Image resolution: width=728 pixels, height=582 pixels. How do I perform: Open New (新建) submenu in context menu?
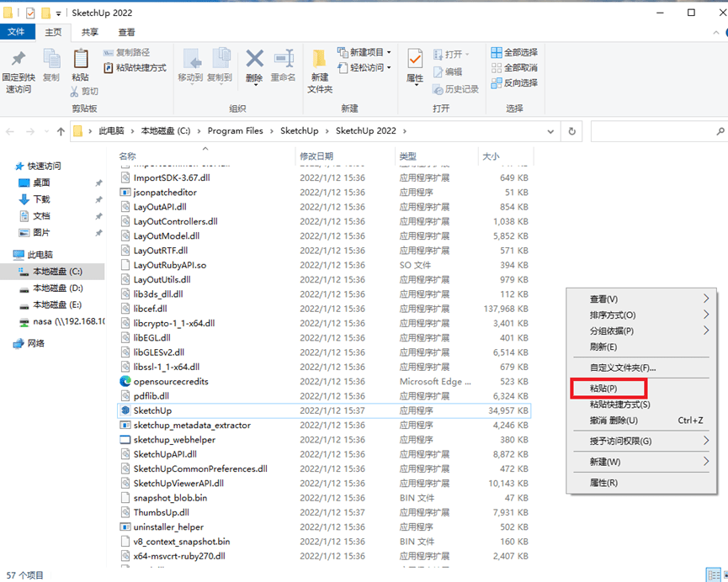[x=641, y=462]
